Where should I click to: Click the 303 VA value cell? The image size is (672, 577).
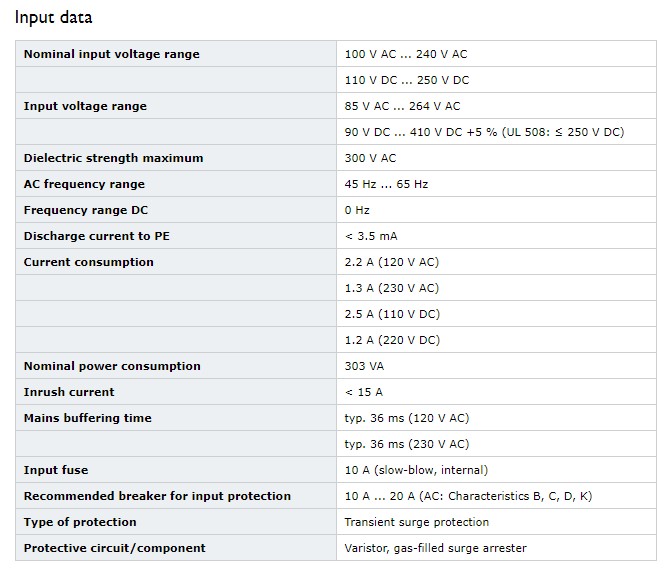pos(496,366)
